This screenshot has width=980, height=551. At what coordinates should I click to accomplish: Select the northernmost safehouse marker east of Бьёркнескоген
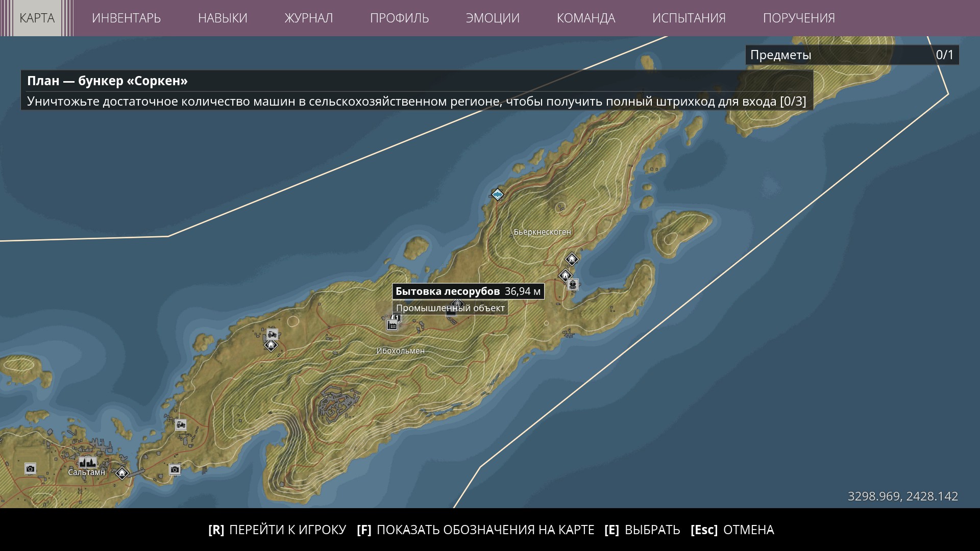572,259
